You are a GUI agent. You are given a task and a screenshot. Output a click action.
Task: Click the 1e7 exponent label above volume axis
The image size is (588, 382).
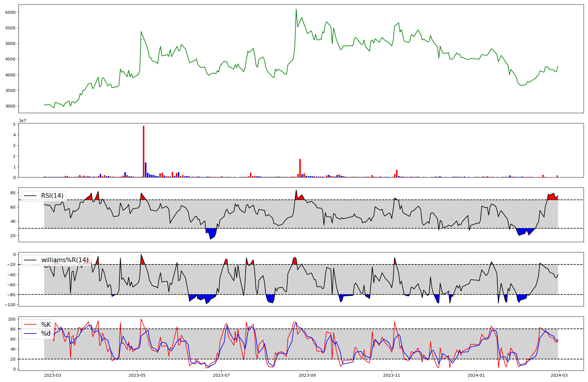22,120
